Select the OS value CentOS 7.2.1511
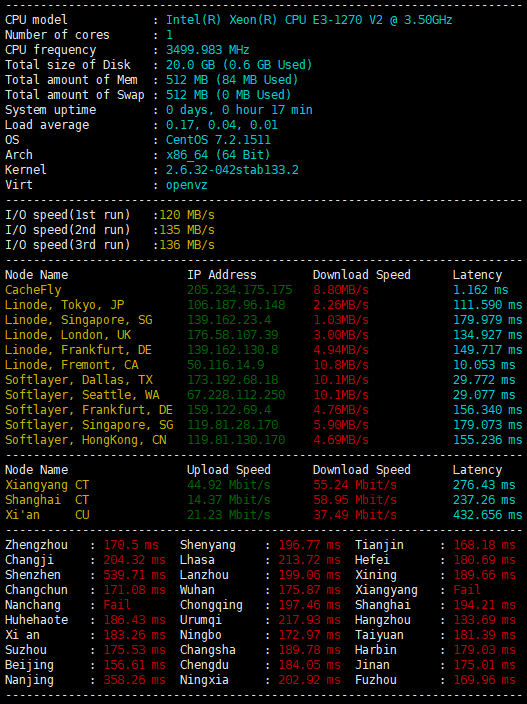 [x=218, y=140]
